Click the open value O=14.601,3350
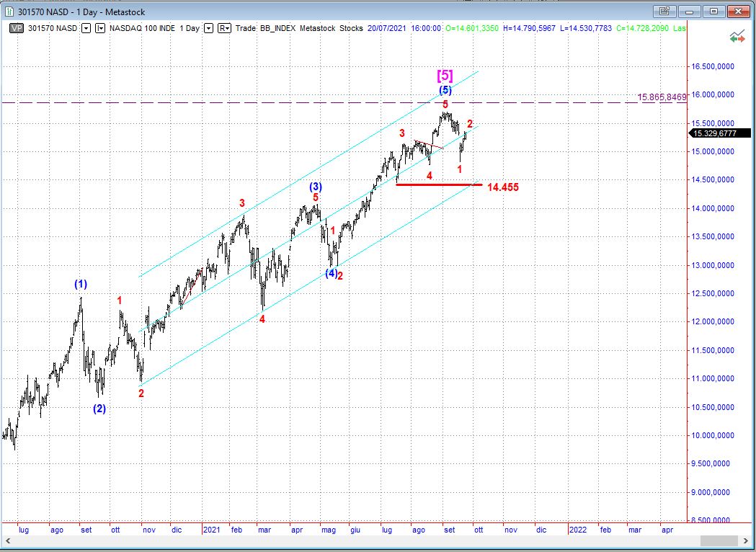 472,28
